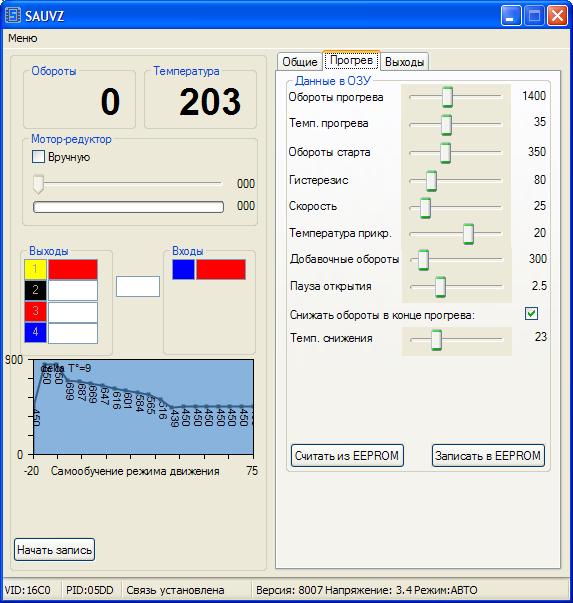Click the Мотор-редуктор manual slider handle
Viewport: 573px width, 603px height.
(x=38, y=184)
